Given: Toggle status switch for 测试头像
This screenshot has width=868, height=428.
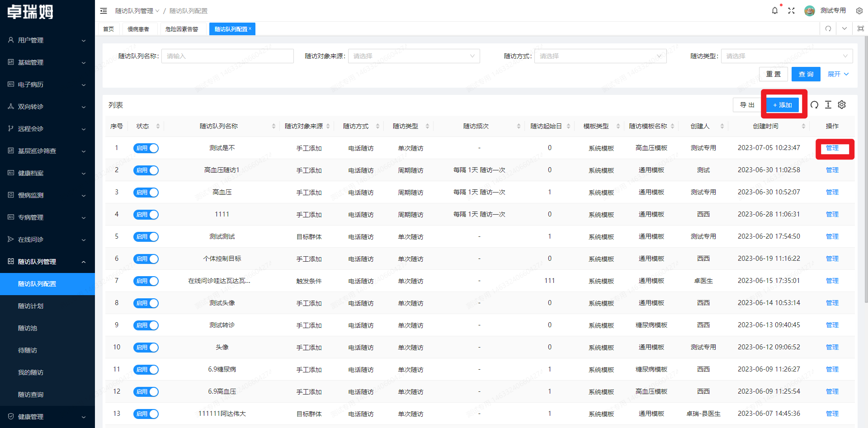Looking at the screenshot, I should (146, 303).
